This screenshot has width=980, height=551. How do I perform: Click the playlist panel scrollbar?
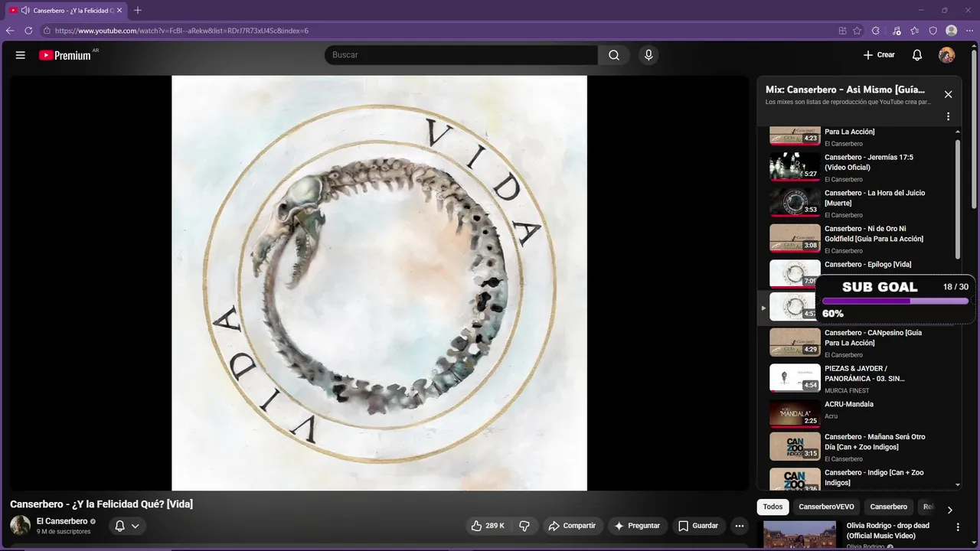pos(958,199)
